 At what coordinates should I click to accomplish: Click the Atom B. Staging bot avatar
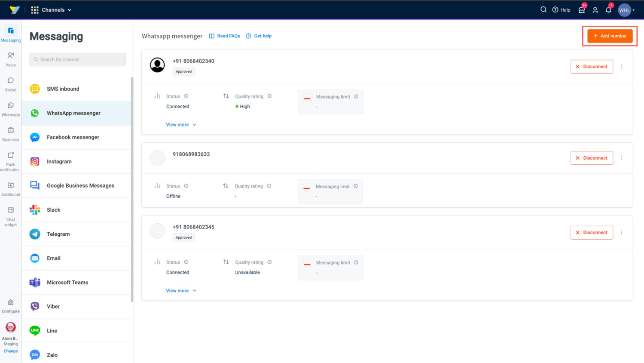[x=11, y=327]
